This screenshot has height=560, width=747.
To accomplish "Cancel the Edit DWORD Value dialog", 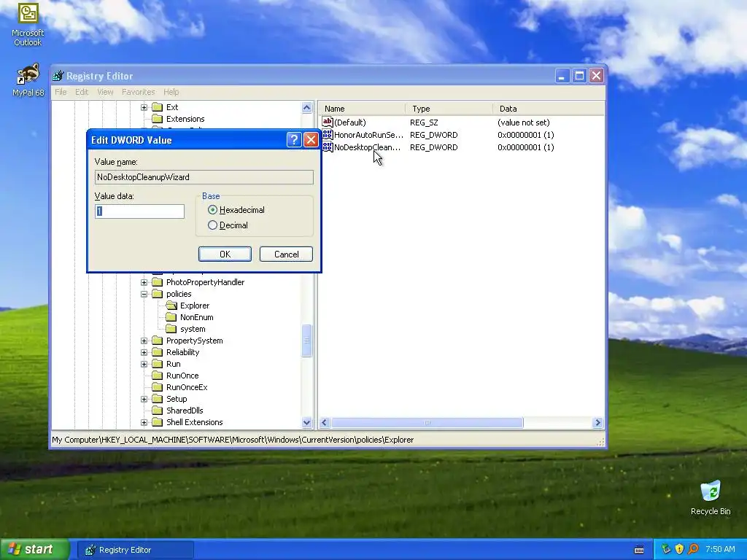I will [286, 254].
